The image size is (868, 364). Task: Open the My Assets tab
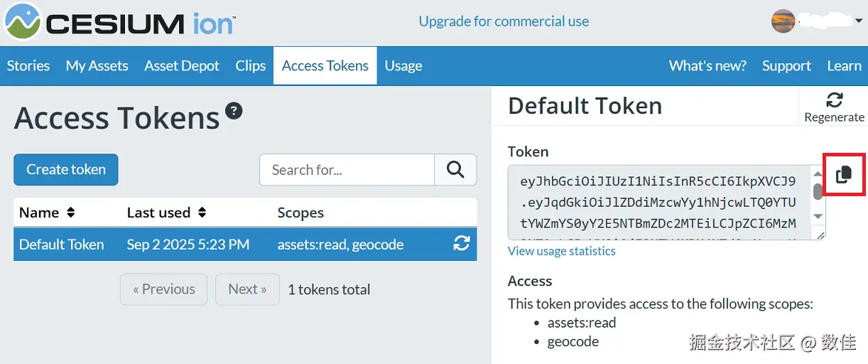(97, 66)
